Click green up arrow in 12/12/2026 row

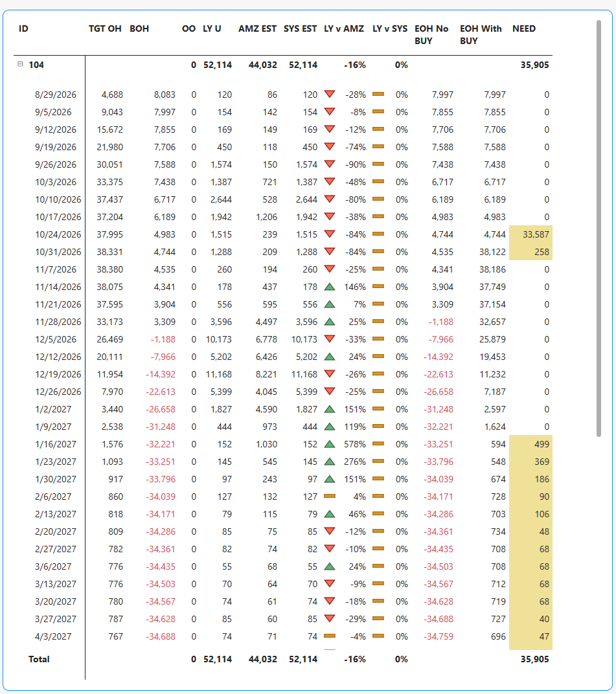330,356
